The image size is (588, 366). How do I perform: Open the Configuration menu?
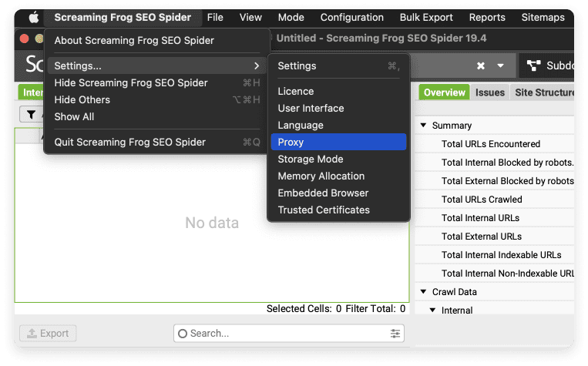tap(351, 17)
